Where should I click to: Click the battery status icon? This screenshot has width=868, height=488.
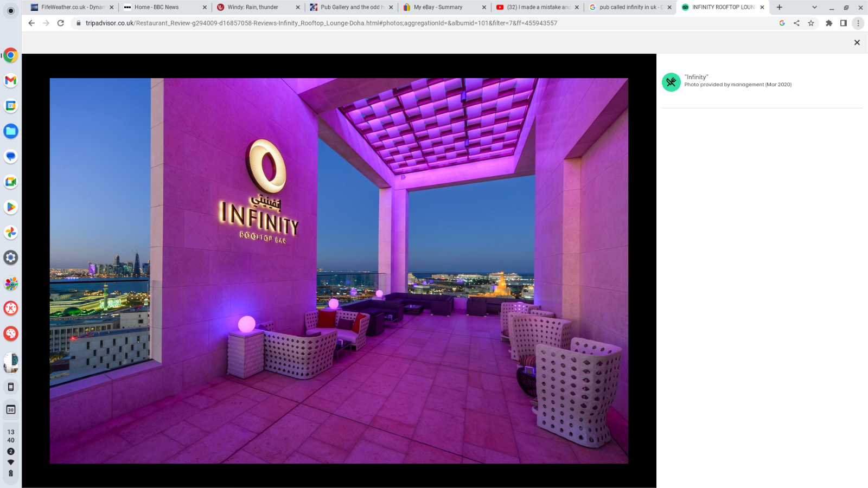pyautogui.click(x=11, y=473)
